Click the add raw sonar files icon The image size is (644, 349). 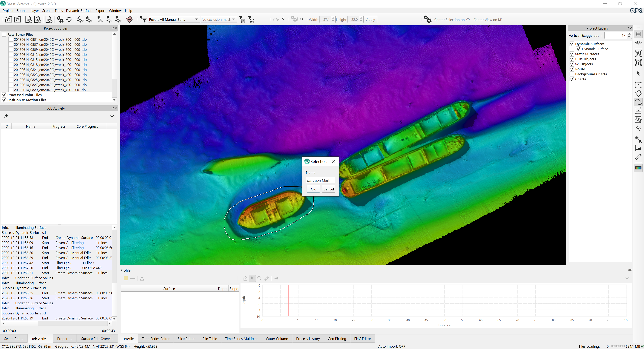[28, 19]
